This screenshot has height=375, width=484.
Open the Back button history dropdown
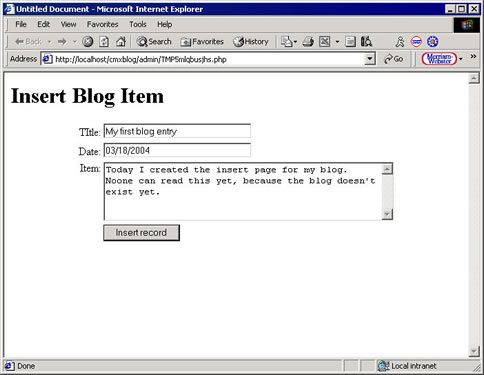(49, 42)
